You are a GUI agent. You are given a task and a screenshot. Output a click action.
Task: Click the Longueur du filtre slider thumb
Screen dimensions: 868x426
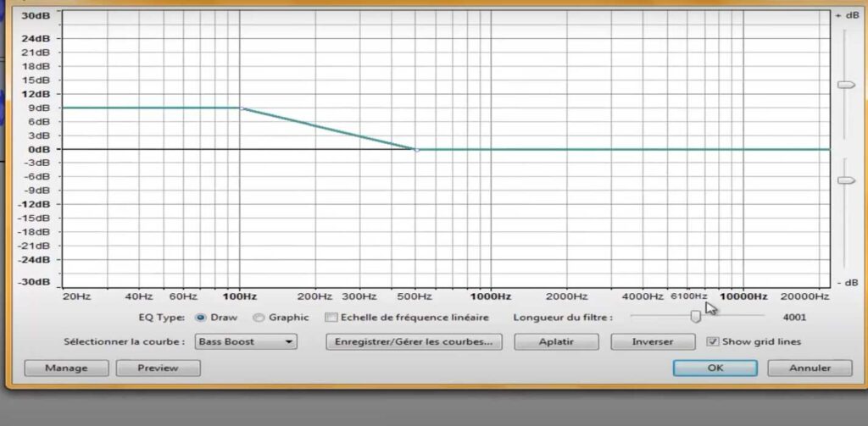pyautogui.click(x=695, y=317)
